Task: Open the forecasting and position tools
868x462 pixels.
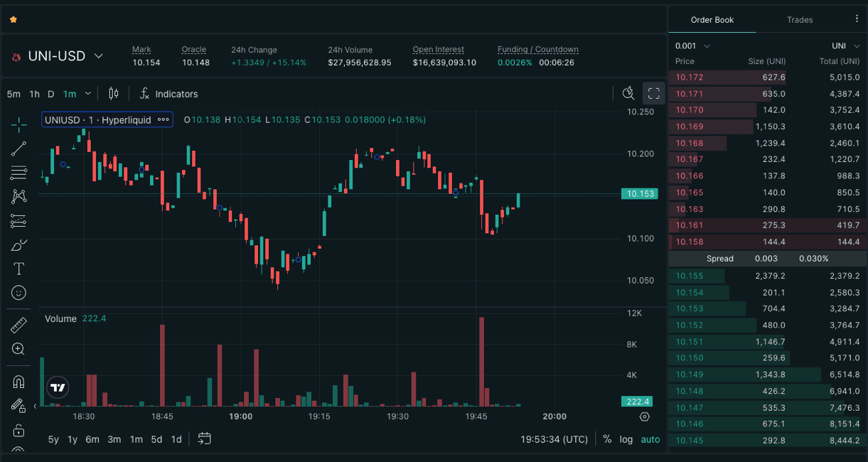Action: [x=19, y=221]
